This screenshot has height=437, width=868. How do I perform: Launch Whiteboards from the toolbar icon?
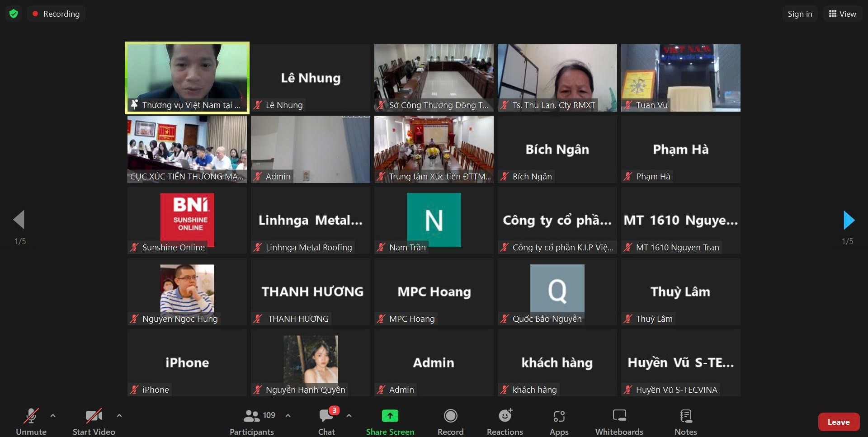click(x=619, y=416)
